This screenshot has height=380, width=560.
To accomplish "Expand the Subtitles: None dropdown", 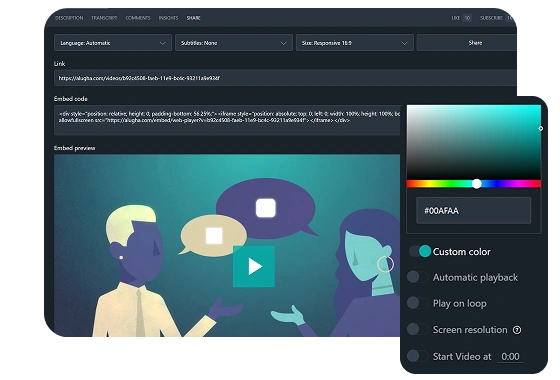I will [234, 43].
